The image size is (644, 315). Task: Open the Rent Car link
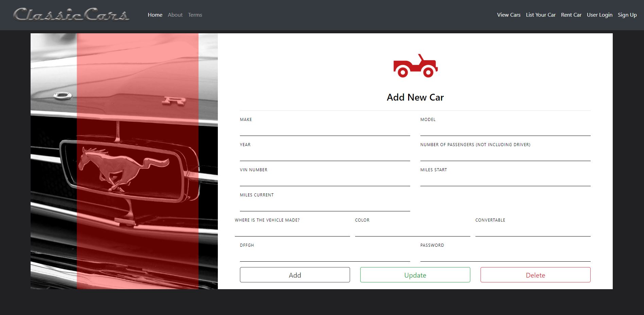(x=571, y=15)
